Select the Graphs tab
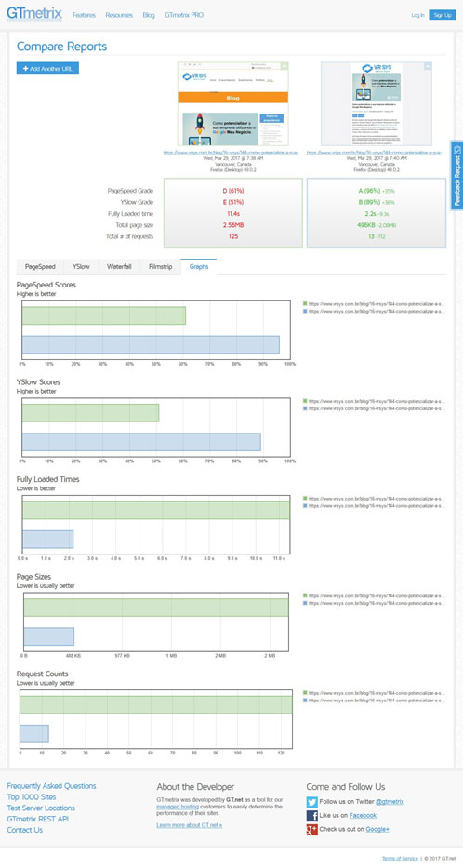Screen dimensions: 463x868 coord(199,266)
